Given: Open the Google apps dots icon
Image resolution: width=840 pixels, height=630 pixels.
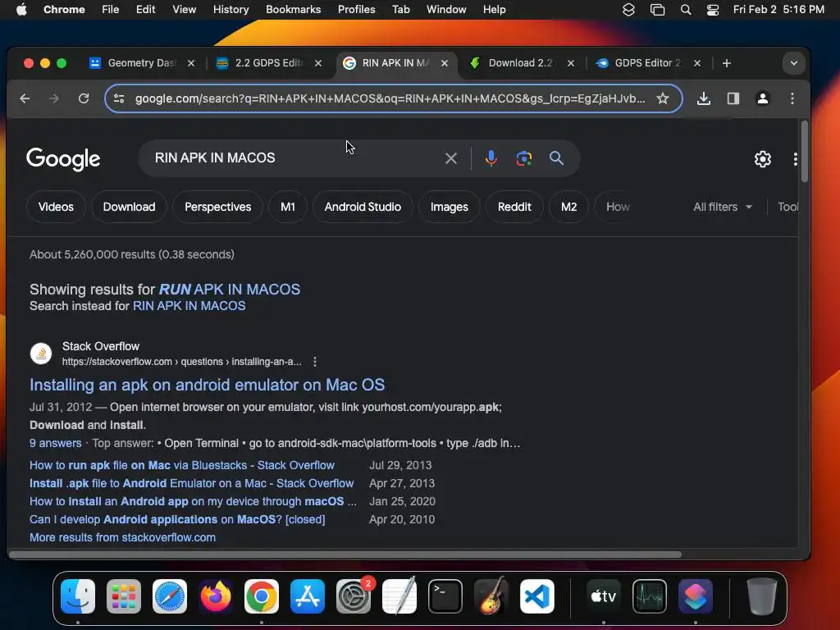Looking at the screenshot, I should (795, 159).
